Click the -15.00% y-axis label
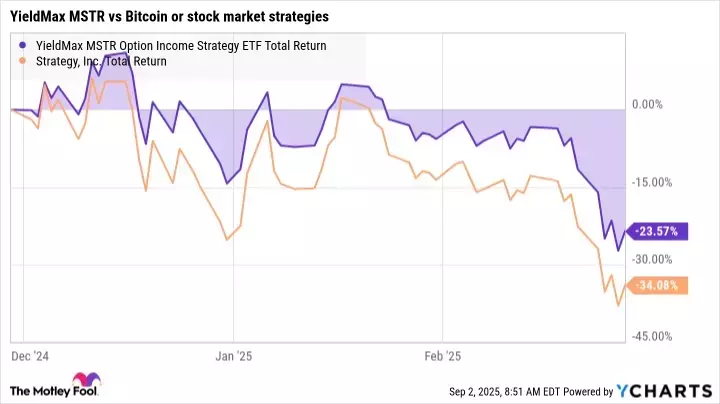The height and width of the screenshot is (404, 720). click(x=652, y=182)
